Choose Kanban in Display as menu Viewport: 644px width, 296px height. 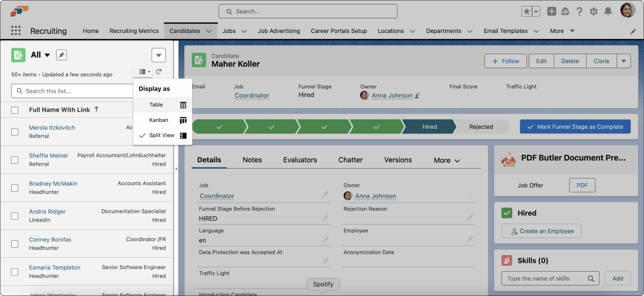[x=159, y=120]
